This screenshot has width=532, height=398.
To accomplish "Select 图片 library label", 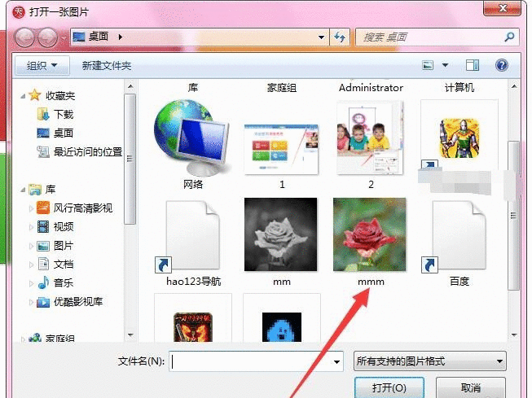I will pos(63,246).
